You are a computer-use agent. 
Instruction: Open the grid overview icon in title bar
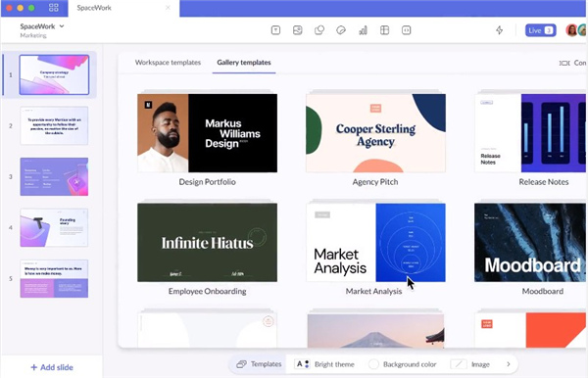pyautogui.click(x=54, y=8)
